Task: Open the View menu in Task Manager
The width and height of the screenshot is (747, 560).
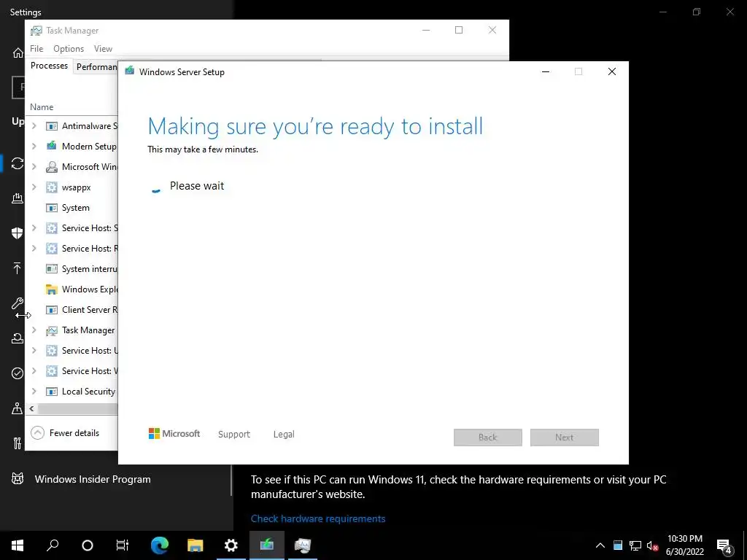Action: [103, 49]
